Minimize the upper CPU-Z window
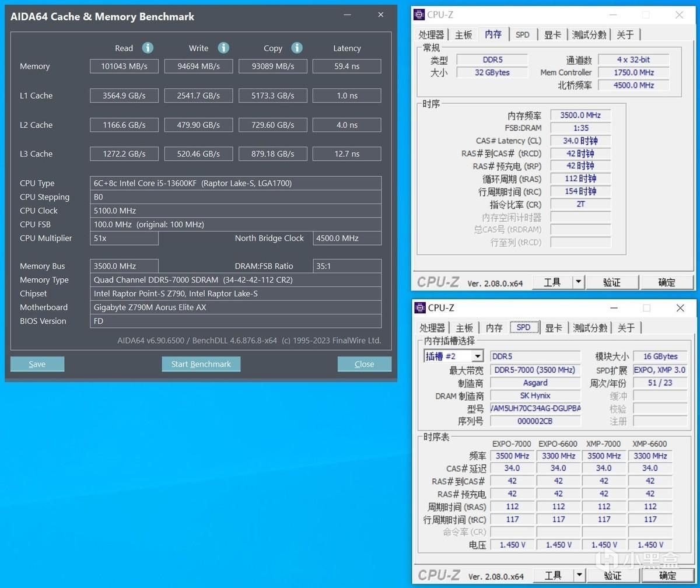 [612, 15]
